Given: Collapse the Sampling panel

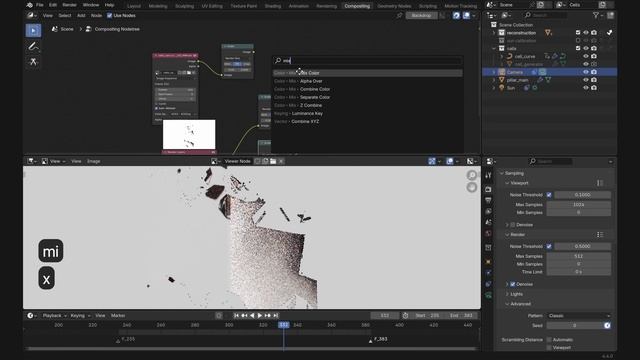Looking at the screenshot, I should click(502, 173).
